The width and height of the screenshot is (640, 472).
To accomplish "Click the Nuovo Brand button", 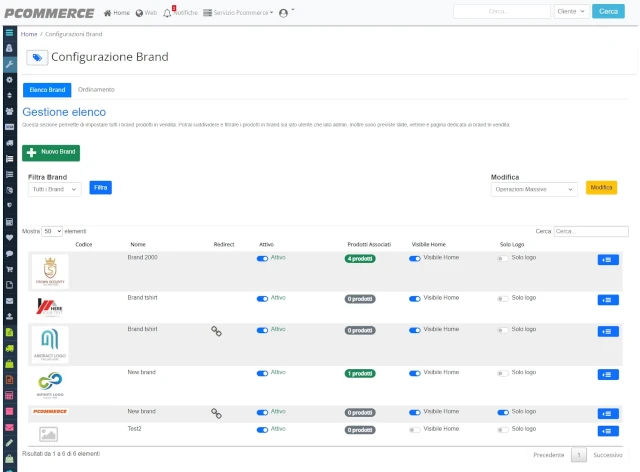I will 51,153.
